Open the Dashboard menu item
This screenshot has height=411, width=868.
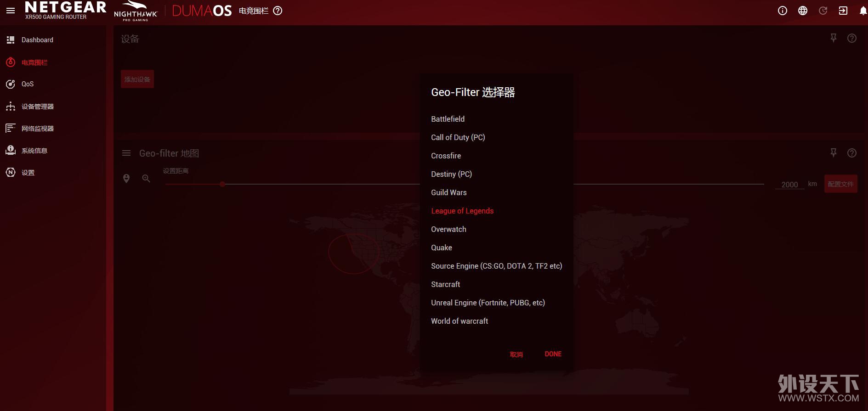coord(37,40)
